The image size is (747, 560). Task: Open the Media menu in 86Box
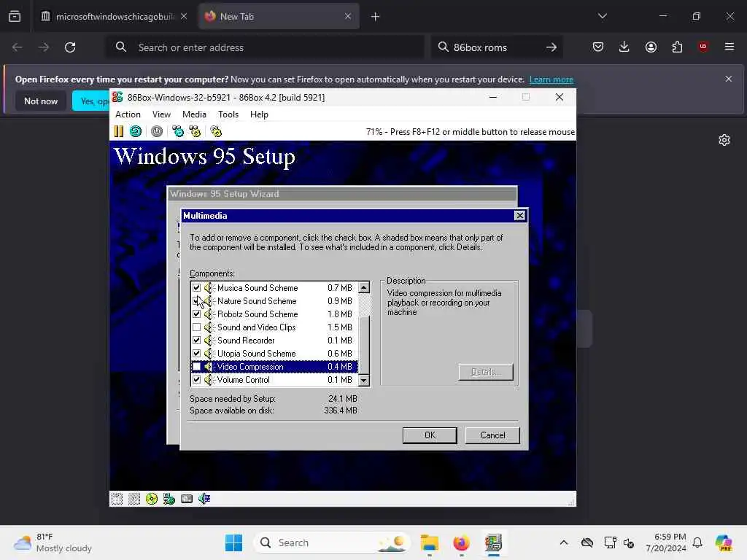[x=194, y=114]
